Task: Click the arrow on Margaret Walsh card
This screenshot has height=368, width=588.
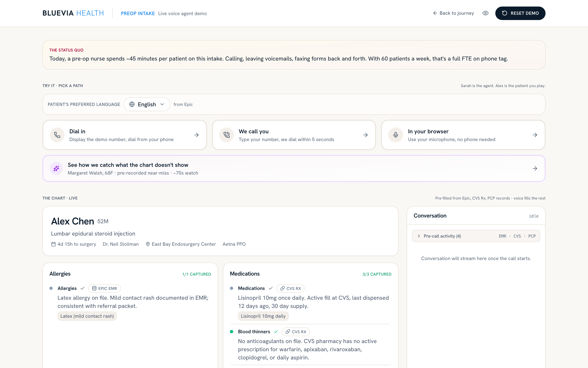Action: (x=535, y=168)
